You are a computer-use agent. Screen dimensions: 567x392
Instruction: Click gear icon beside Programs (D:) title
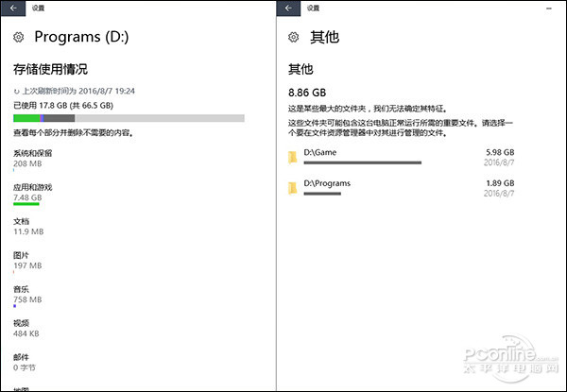tap(18, 38)
